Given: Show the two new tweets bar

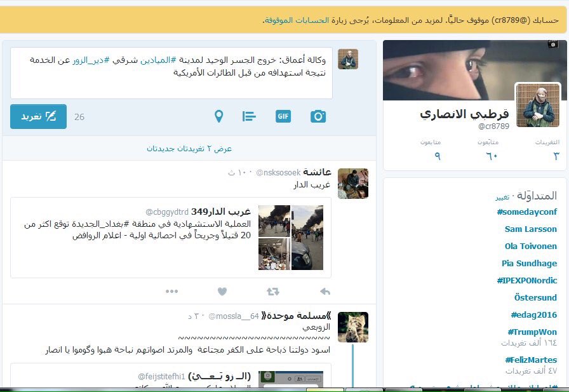Looking at the screenshot, I should pos(189,149).
